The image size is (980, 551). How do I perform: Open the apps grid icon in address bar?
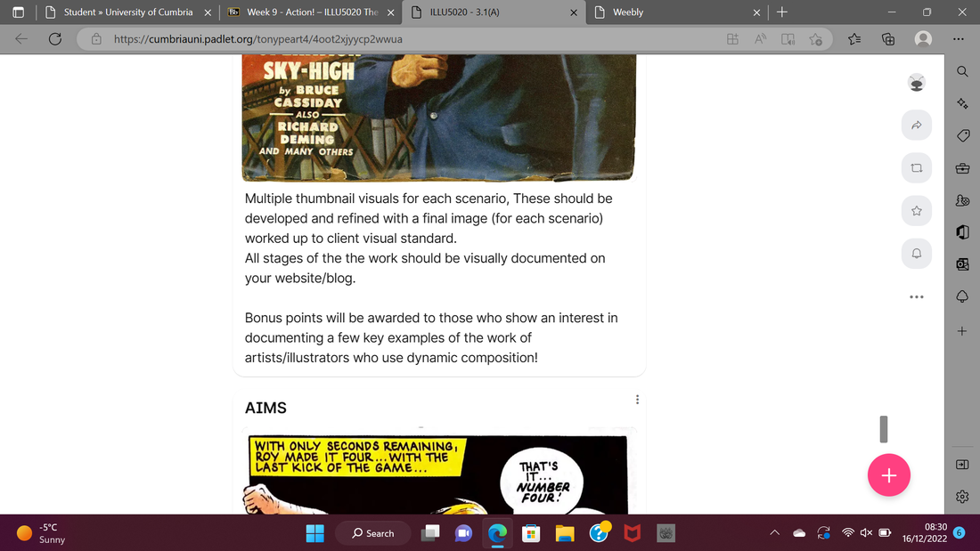coord(732,39)
